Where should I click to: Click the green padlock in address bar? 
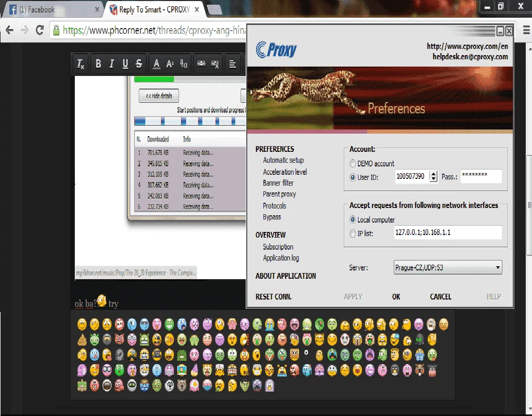(56, 30)
